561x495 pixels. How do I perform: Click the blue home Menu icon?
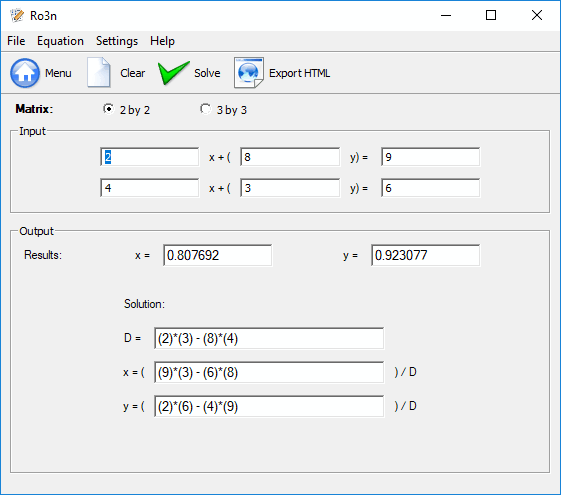point(25,73)
